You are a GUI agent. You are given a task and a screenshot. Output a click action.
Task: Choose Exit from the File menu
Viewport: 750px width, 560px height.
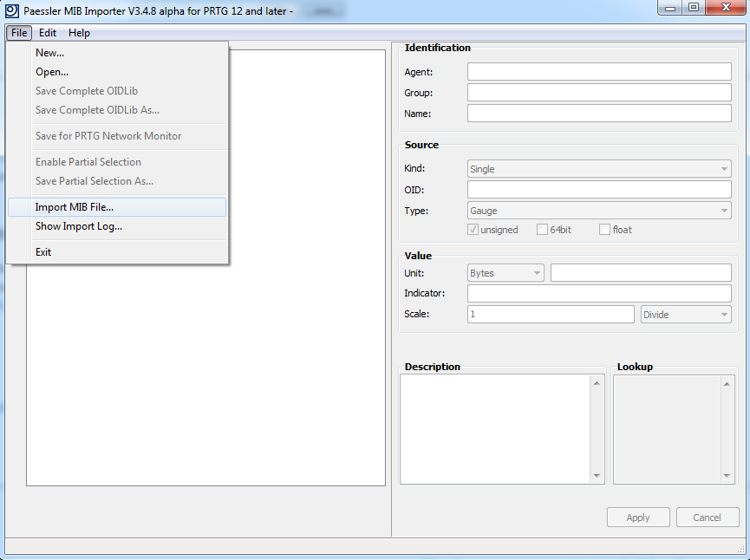[x=117, y=252]
